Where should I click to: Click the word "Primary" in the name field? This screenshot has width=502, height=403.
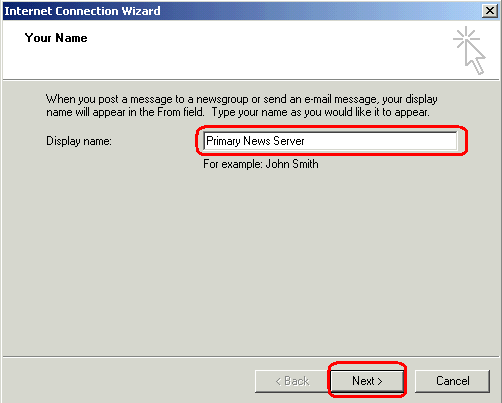click(223, 141)
